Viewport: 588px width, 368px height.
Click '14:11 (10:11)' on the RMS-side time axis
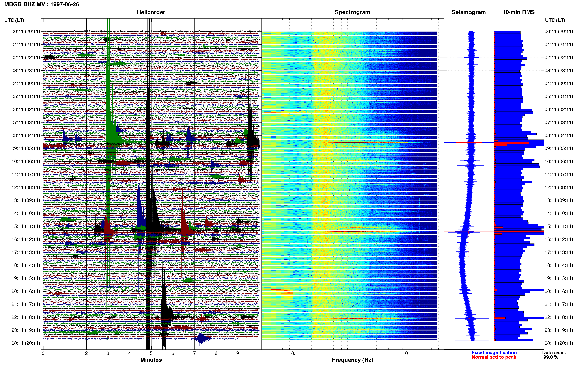(x=559, y=213)
